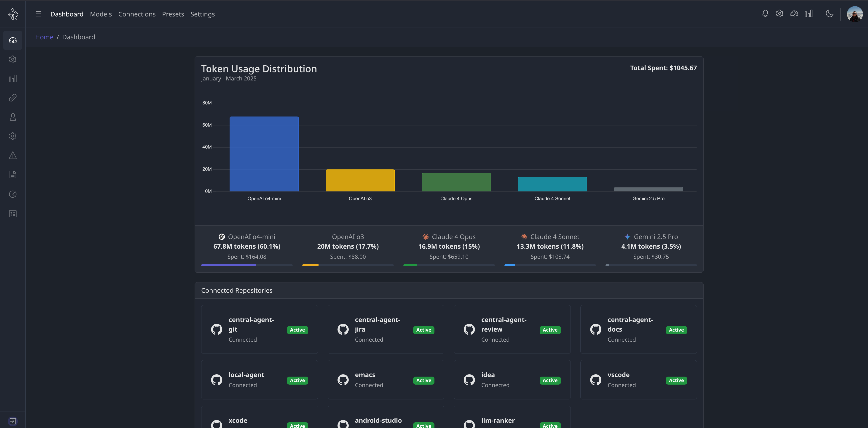The width and height of the screenshot is (868, 428).
Task: Click the OpenAI o4-mini usage progress bar
Action: click(247, 265)
